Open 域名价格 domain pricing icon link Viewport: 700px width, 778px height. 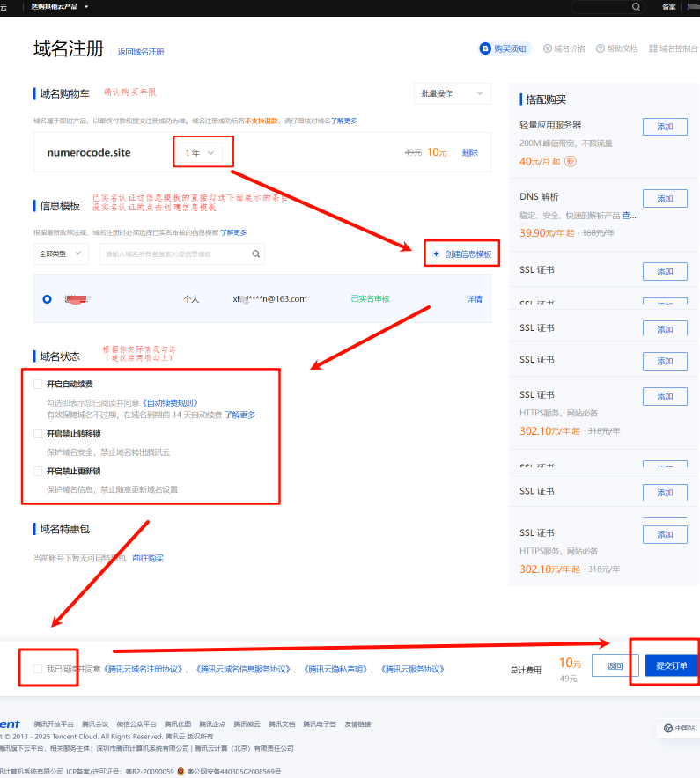(x=548, y=49)
